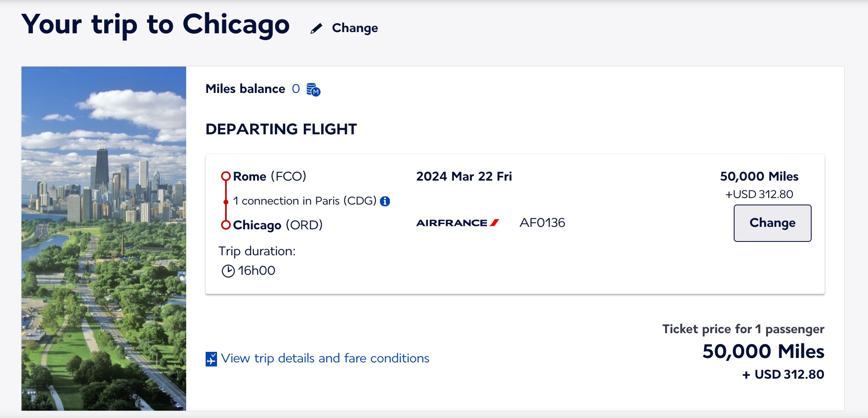The image size is (868, 418).
Task: Open the Miles balance coin icon
Action: [x=313, y=90]
